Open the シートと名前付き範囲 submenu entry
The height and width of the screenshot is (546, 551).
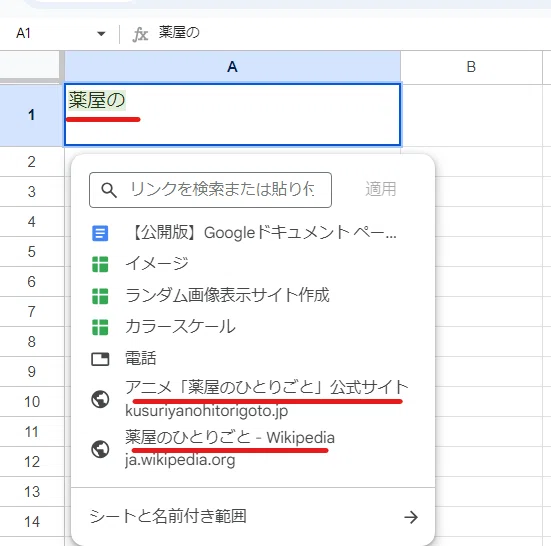click(x=253, y=517)
